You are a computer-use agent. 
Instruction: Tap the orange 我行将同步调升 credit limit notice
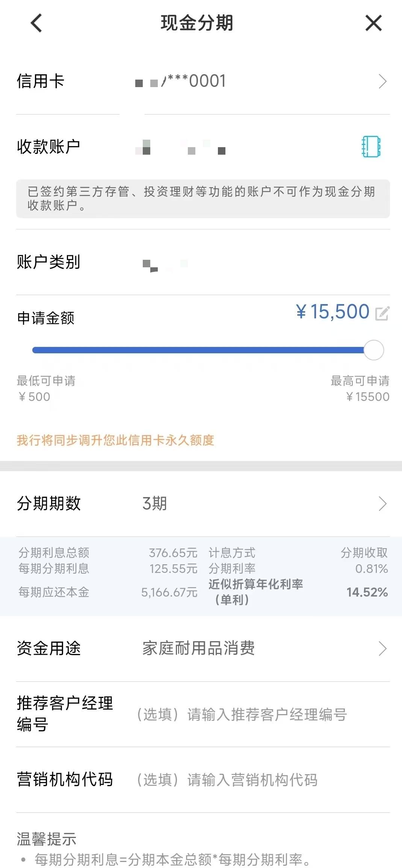coord(115,440)
